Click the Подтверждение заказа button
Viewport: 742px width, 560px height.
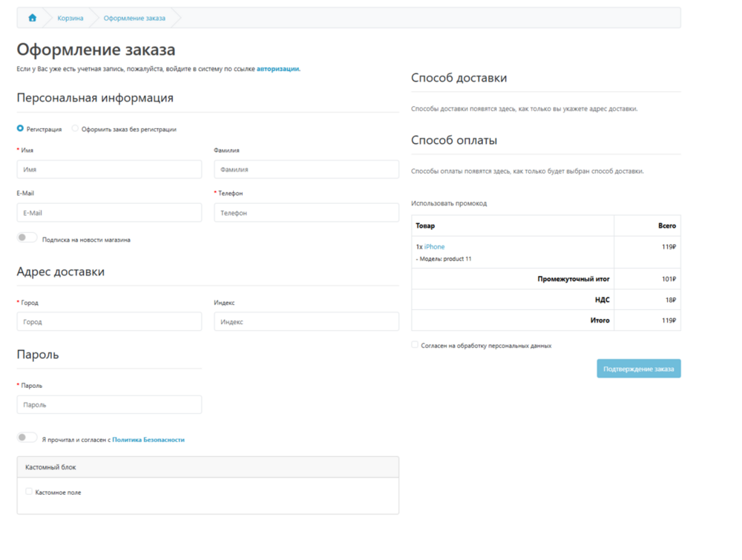[638, 369]
